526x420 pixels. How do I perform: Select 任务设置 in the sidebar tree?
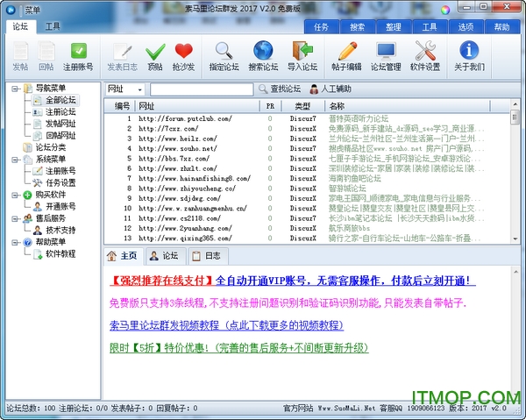[x=60, y=183]
